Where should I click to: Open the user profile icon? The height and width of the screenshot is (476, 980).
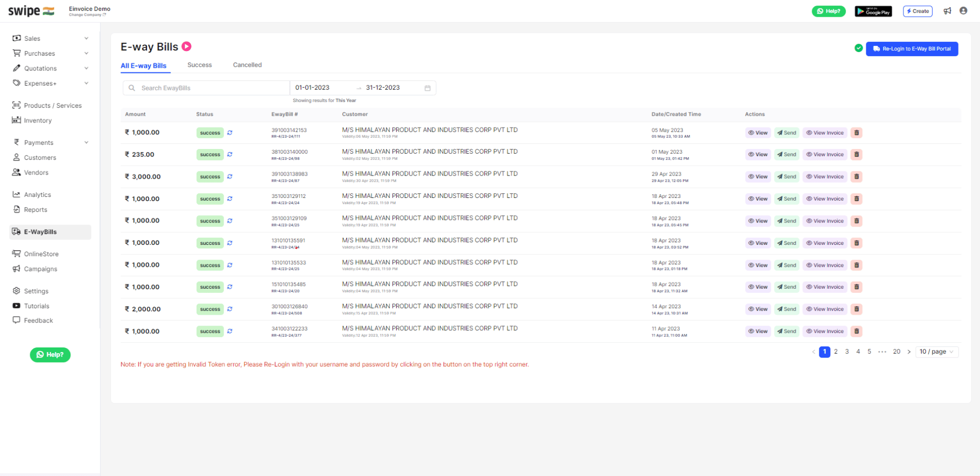coord(963,11)
